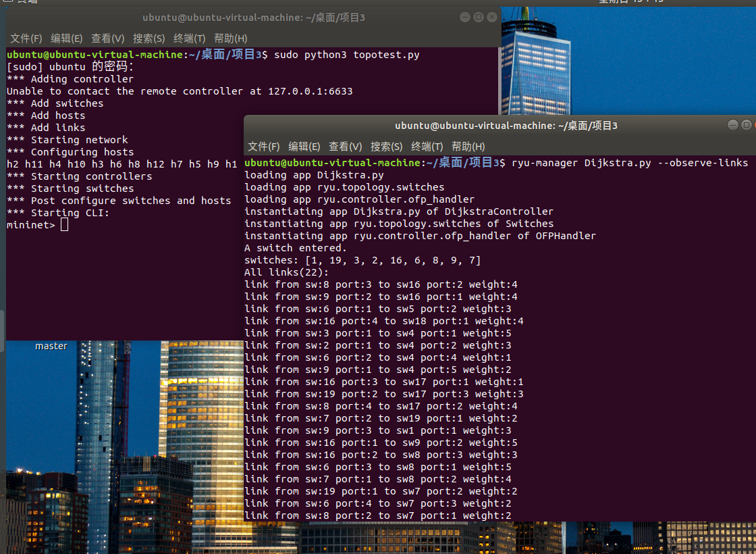Open 搜索(S) menu in the mininet terminal
Viewport: 756px width, 554px height.
148,39
